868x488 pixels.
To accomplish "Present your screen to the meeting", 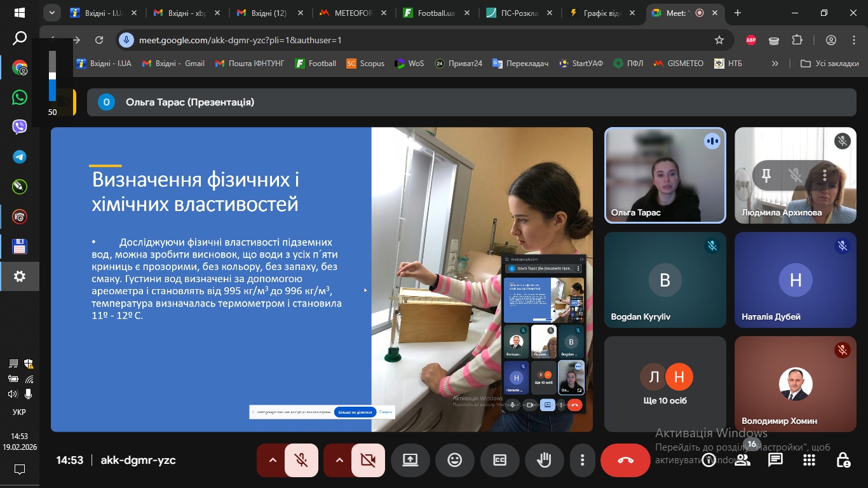I will [410, 459].
